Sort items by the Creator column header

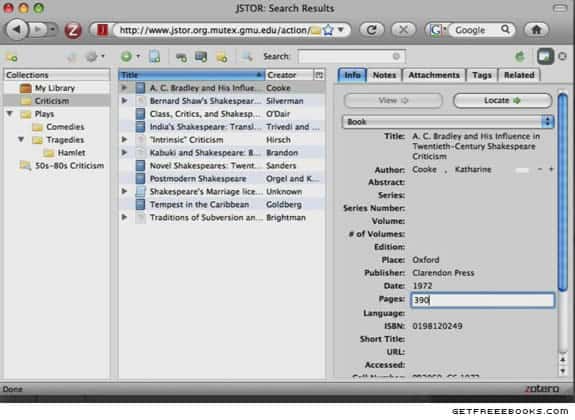tap(289, 75)
